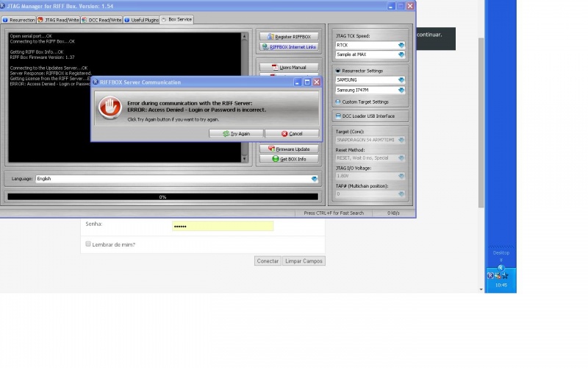Click Get BOX Info button
The height and width of the screenshot is (368, 588).
[289, 159]
